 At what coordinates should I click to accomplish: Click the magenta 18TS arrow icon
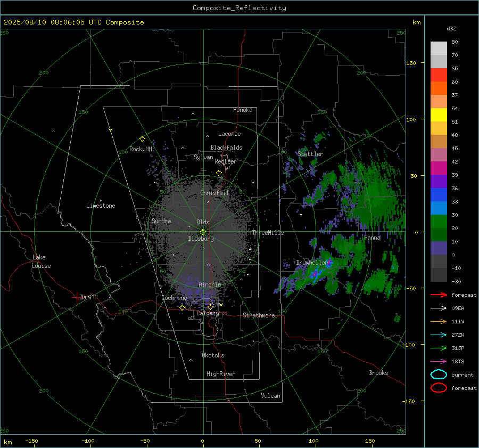(x=439, y=362)
